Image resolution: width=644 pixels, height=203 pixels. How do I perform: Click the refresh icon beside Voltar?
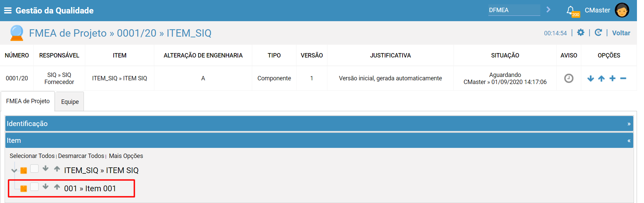pos(598,33)
